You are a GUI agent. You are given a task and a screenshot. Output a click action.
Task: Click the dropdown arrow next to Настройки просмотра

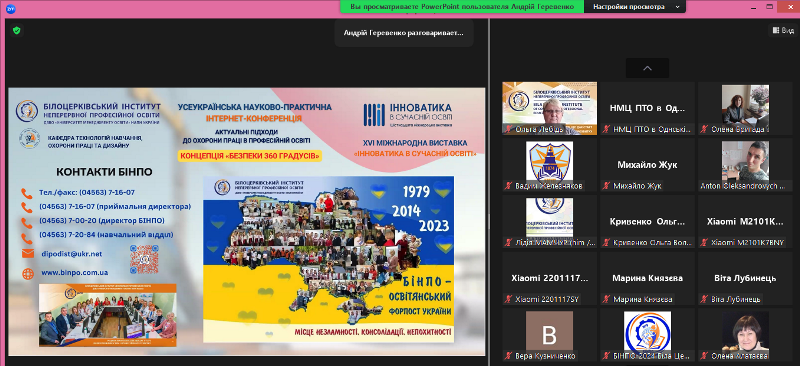677,7
